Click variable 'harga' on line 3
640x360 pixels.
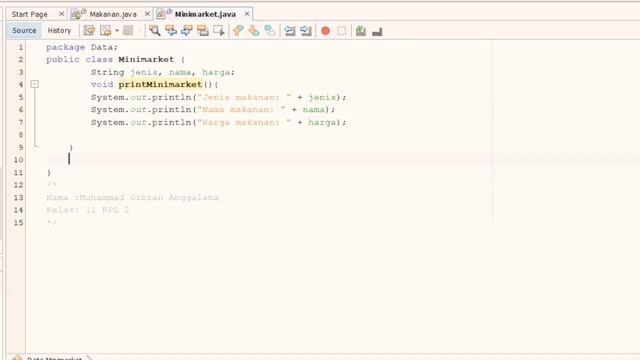pyautogui.click(x=216, y=72)
